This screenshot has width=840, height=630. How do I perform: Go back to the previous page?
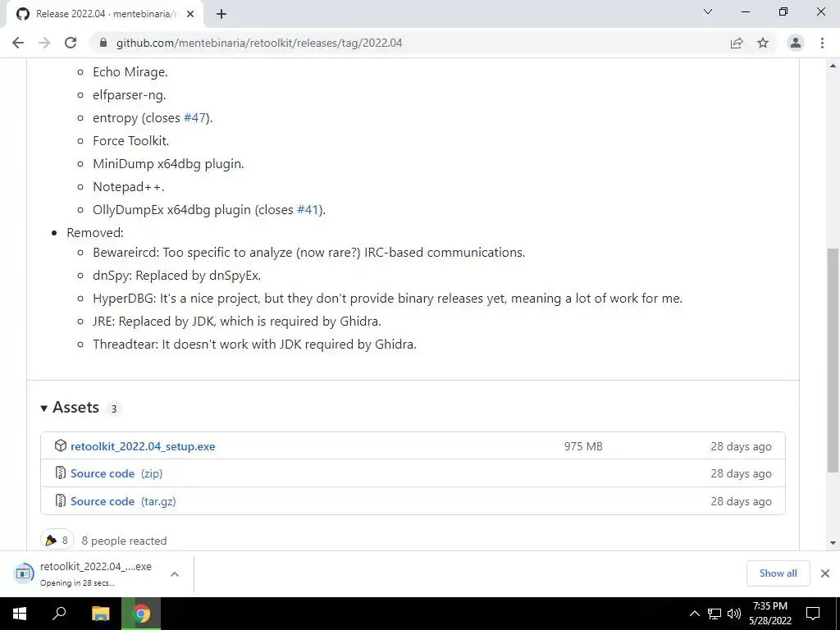pos(18,43)
